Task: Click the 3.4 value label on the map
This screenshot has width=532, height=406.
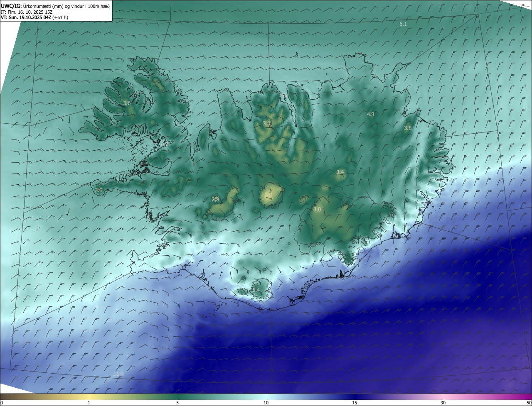Action: coord(340,172)
